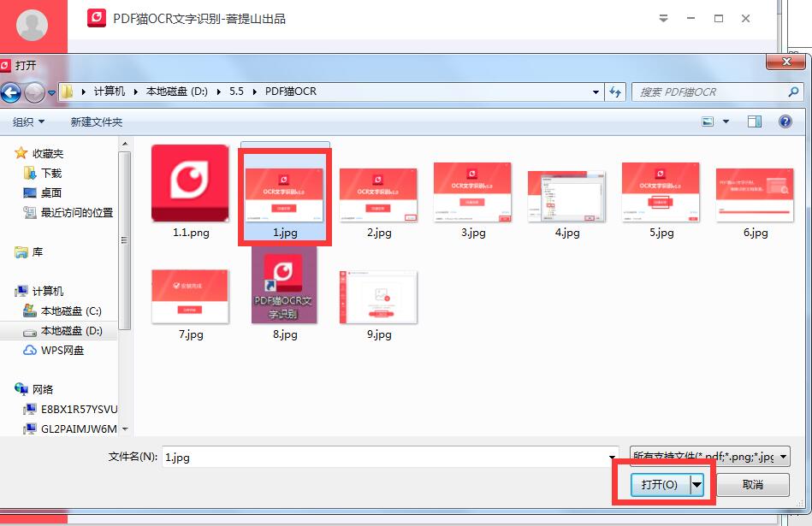Expand the address bar path history dropdown

596,92
